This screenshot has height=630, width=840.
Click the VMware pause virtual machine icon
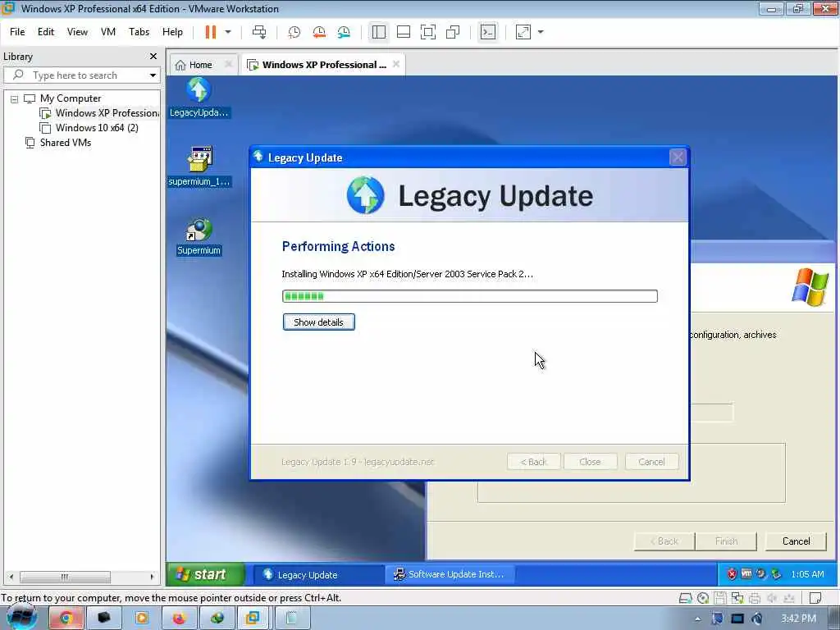click(x=211, y=32)
